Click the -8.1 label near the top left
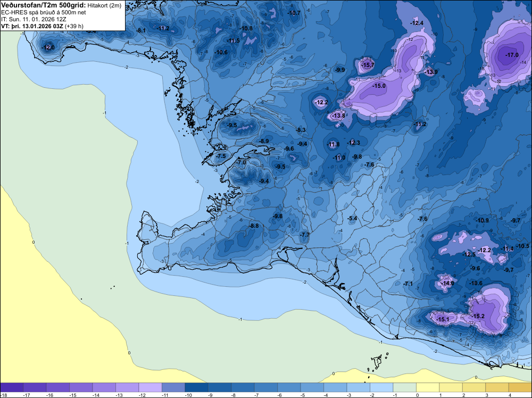The height and width of the screenshot is (398, 532). 141,30
